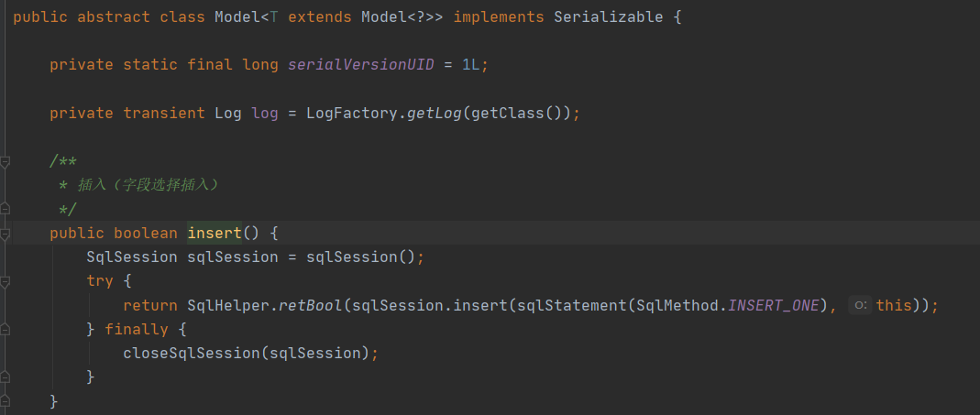Collapse the finally block fold marker
The height and width of the screenshot is (415, 980).
pos(6,329)
